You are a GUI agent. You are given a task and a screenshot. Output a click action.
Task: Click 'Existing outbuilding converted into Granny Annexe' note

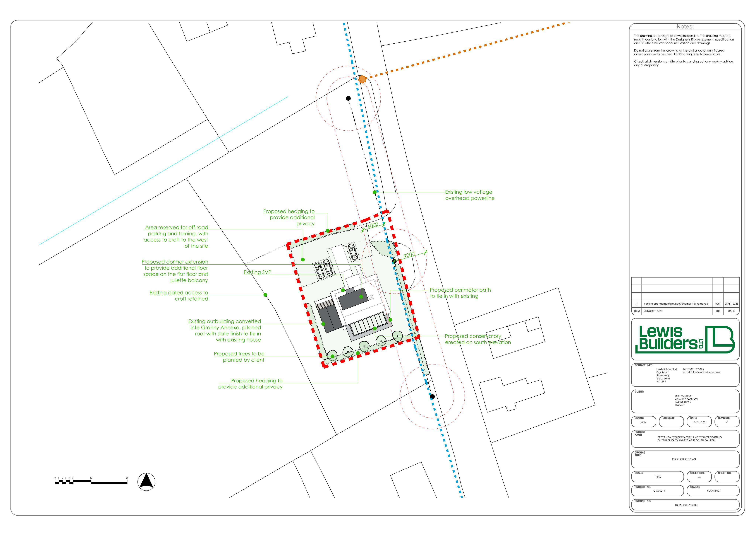coord(225,331)
